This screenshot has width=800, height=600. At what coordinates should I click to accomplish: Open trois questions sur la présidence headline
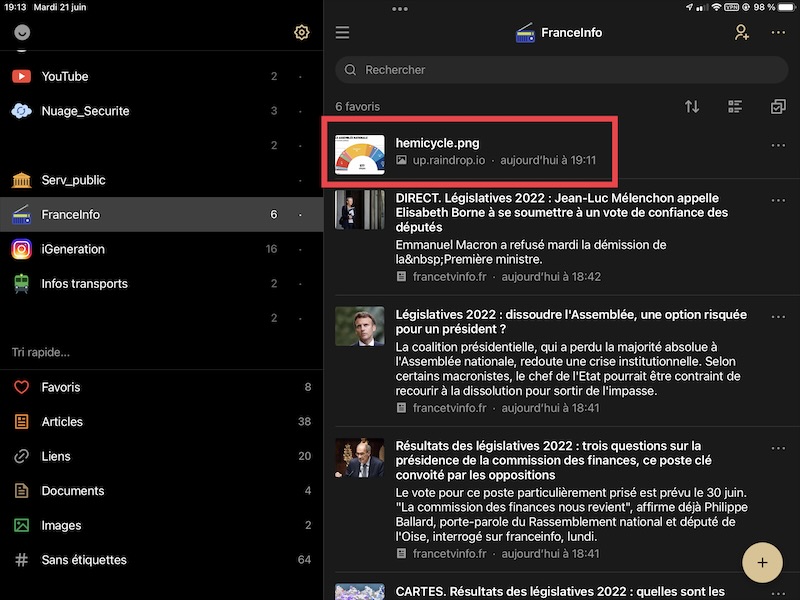coord(553,460)
